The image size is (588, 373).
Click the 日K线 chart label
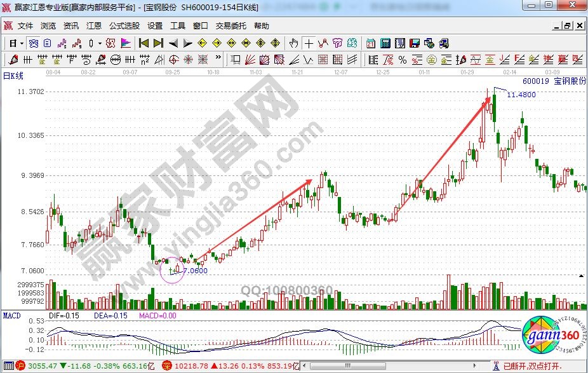tap(13, 76)
